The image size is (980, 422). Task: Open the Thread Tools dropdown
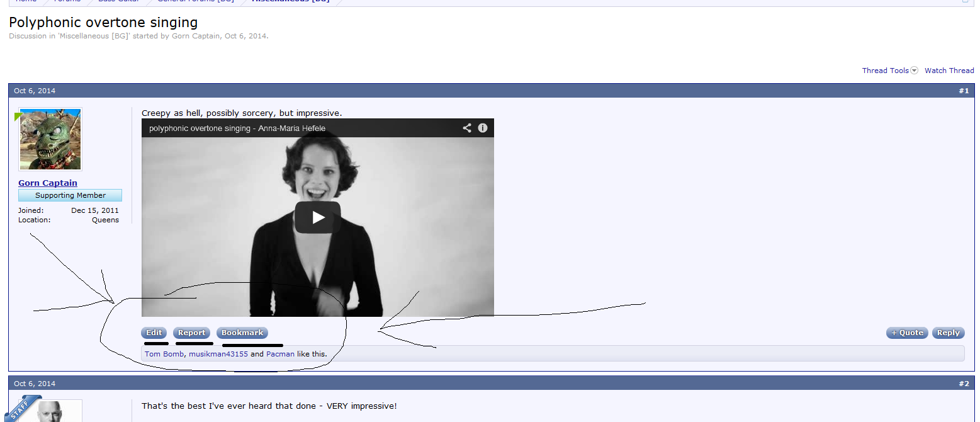890,71
